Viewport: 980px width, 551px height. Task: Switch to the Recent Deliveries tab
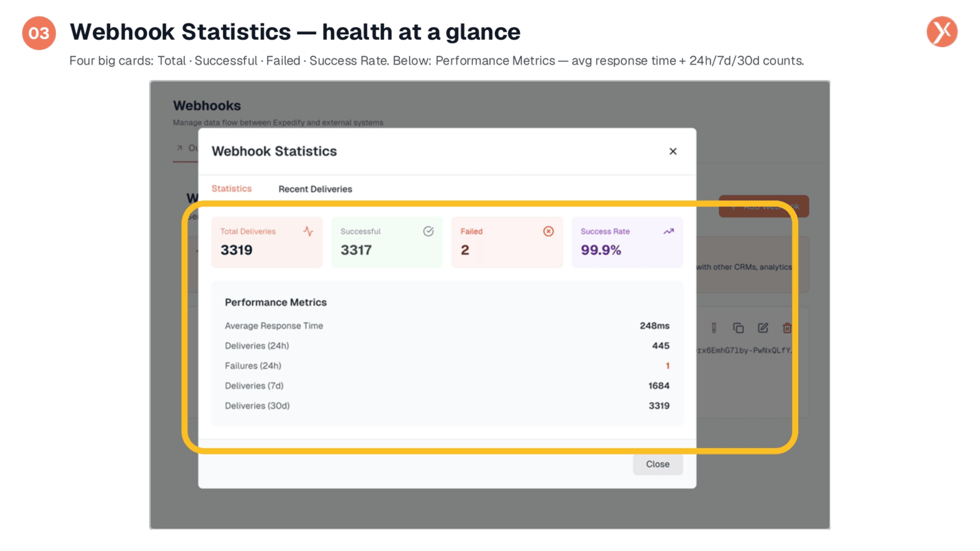pyautogui.click(x=315, y=189)
